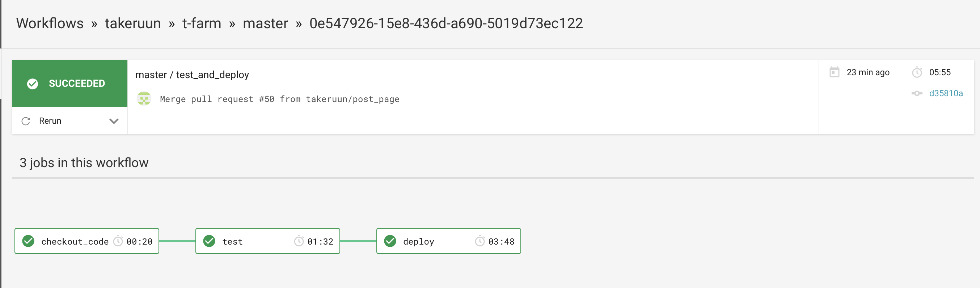
Task: Open the takeruun breadcrumb menu item
Action: pyautogui.click(x=133, y=23)
